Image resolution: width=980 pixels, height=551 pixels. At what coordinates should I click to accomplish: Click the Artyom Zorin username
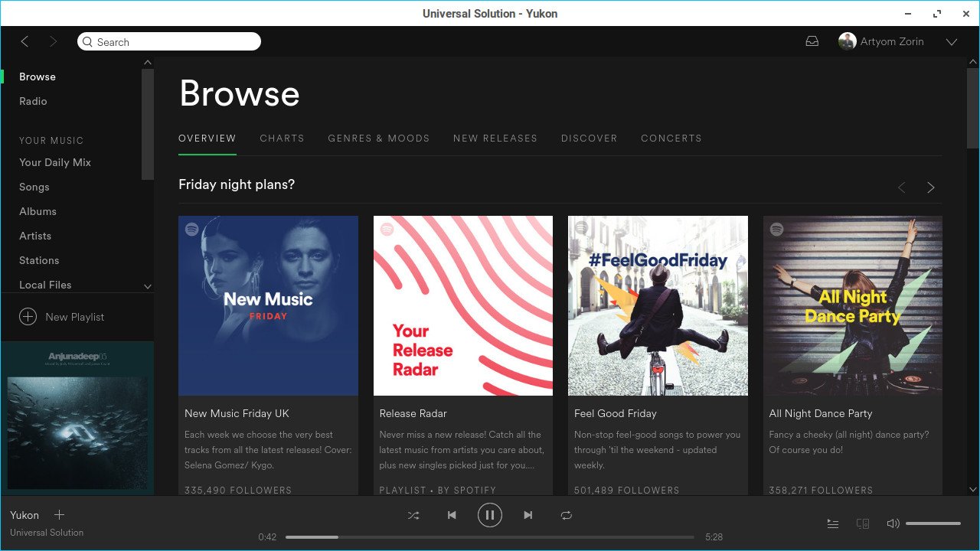892,41
